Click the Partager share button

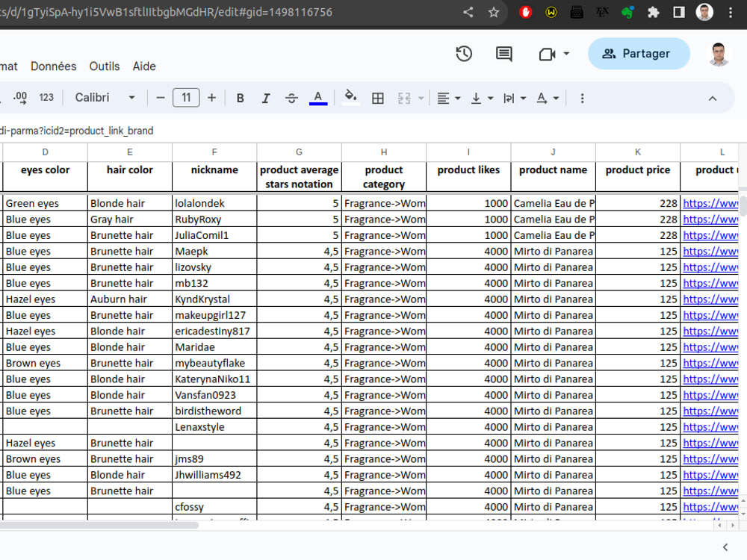point(639,53)
